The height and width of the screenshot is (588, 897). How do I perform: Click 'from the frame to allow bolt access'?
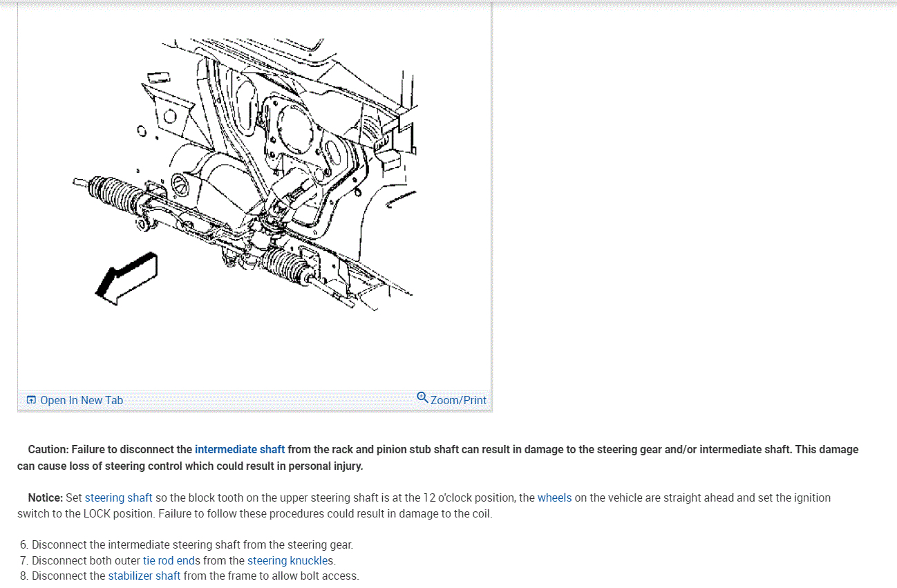(272, 576)
